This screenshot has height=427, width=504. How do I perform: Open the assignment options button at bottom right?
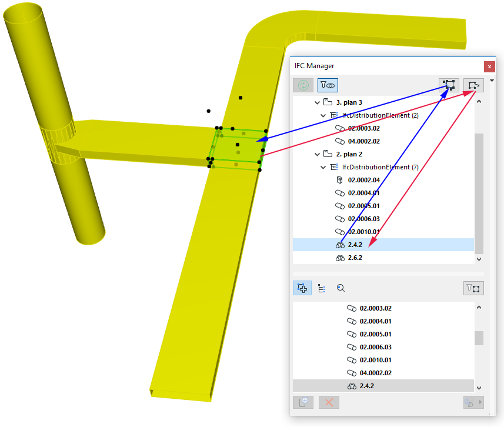473,402
